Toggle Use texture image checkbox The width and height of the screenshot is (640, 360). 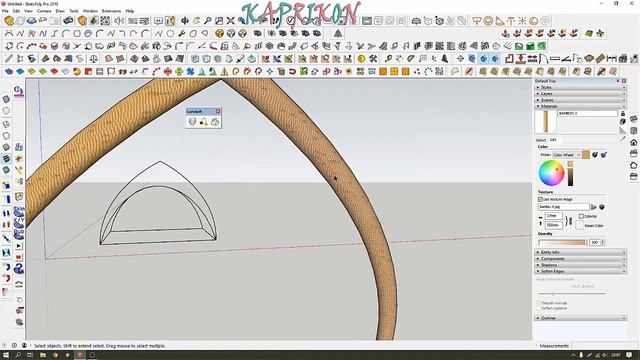(540, 199)
